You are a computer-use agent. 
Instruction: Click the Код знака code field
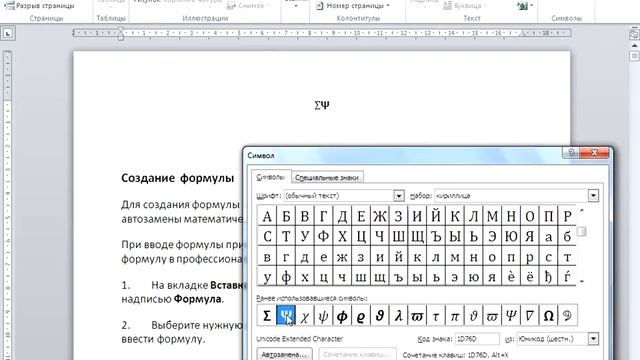477,339
